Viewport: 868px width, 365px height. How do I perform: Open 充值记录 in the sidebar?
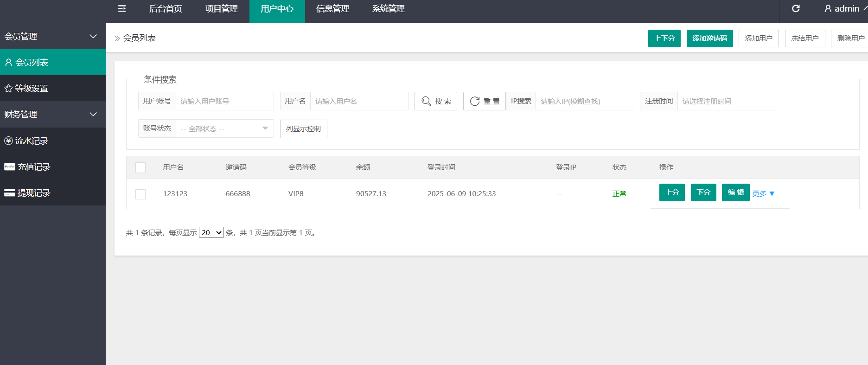point(53,166)
